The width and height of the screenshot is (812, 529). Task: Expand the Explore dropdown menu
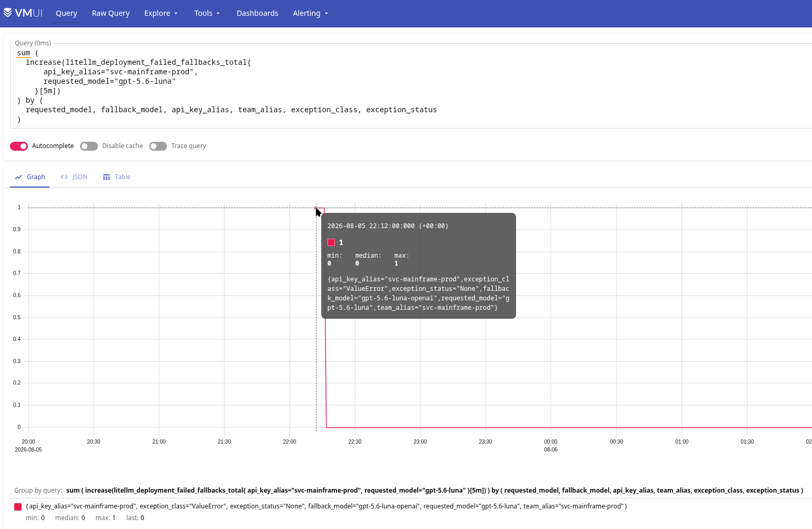[161, 13]
